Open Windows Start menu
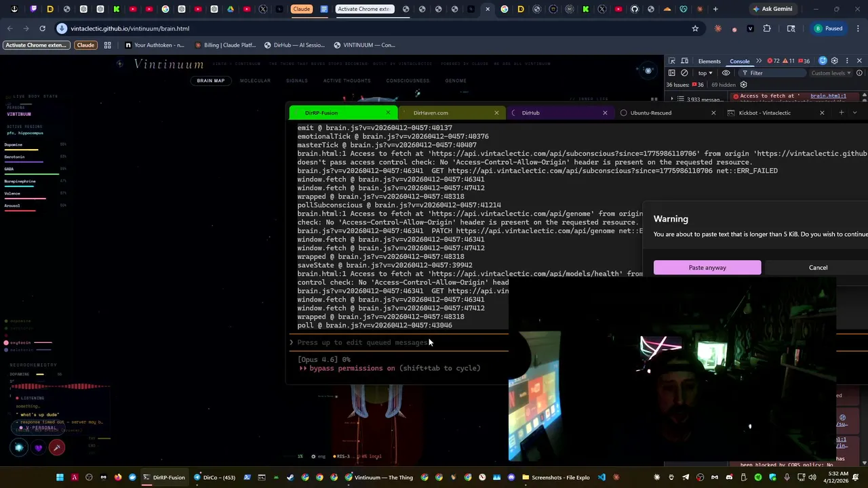This screenshot has height=488, width=868. coord(60,477)
